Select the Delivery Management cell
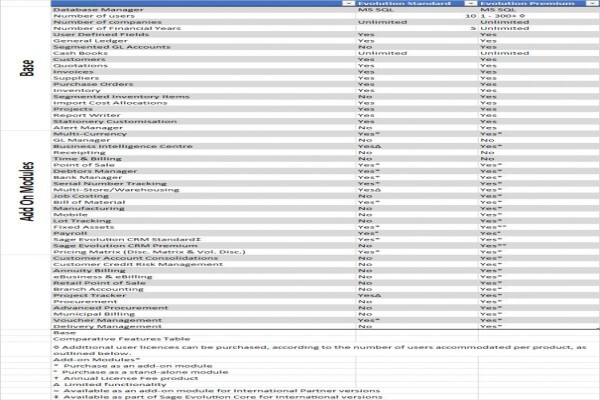 point(203,326)
